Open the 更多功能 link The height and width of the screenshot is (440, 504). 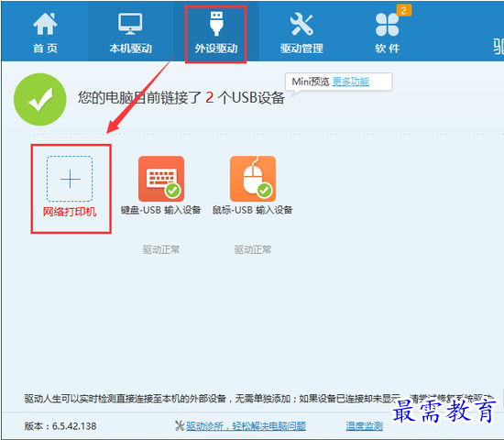pyautogui.click(x=351, y=82)
